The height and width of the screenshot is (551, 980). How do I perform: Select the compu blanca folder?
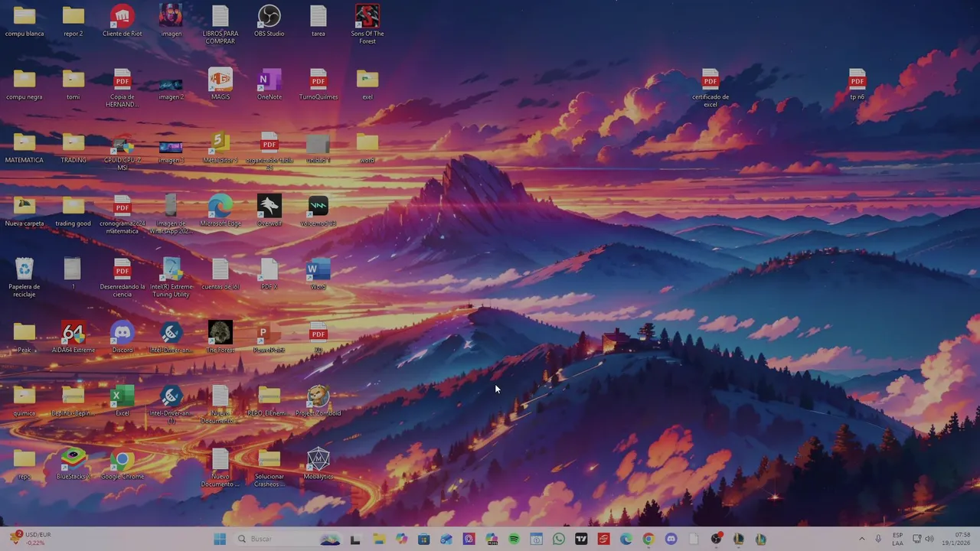pyautogui.click(x=24, y=21)
